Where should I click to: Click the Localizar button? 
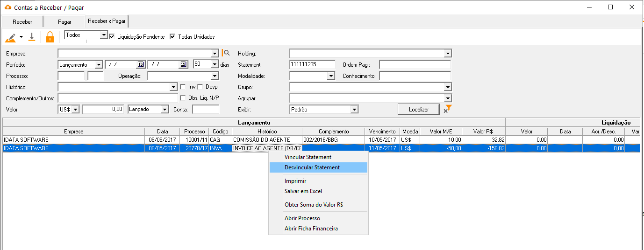pos(419,109)
